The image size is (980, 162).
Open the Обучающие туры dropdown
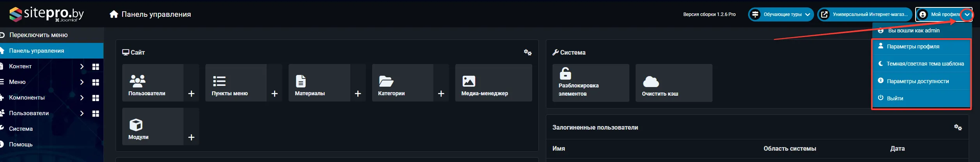coord(781,14)
